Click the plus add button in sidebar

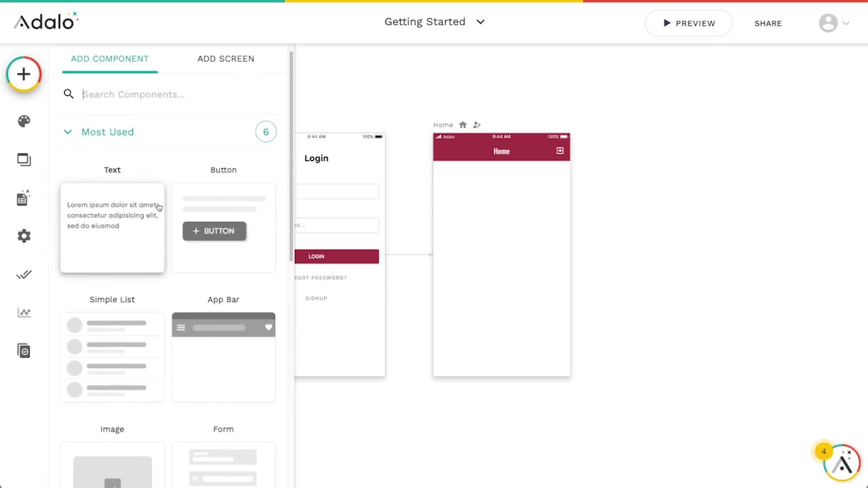[x=24, y=74]
